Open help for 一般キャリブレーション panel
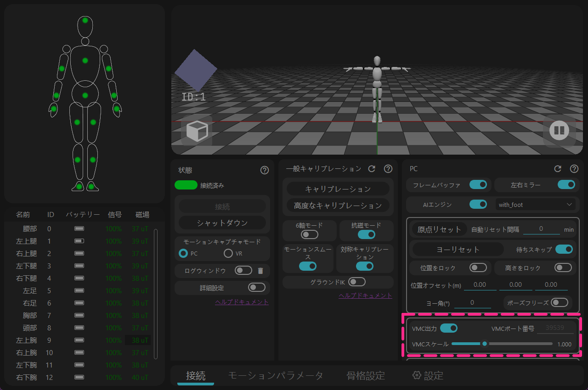The width and height of the screenshot is (588, 390). click(x=388, y=169)
